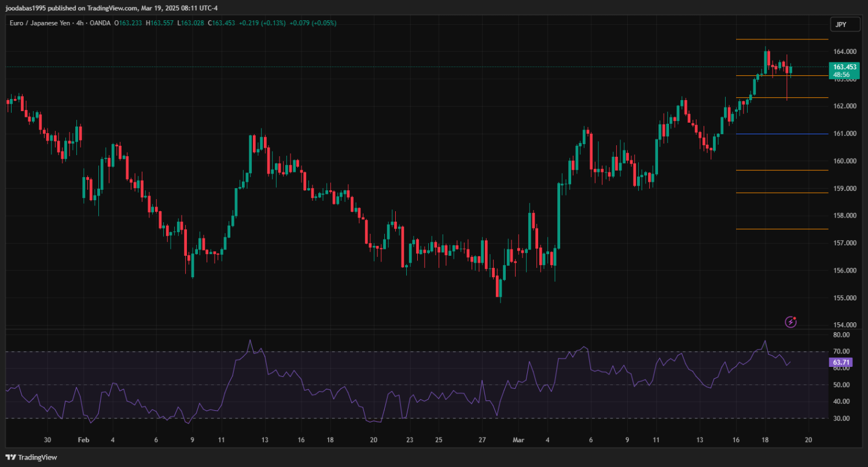Click the topmost orange horizontal line
The image size is (868, 467).
point(781,39)
